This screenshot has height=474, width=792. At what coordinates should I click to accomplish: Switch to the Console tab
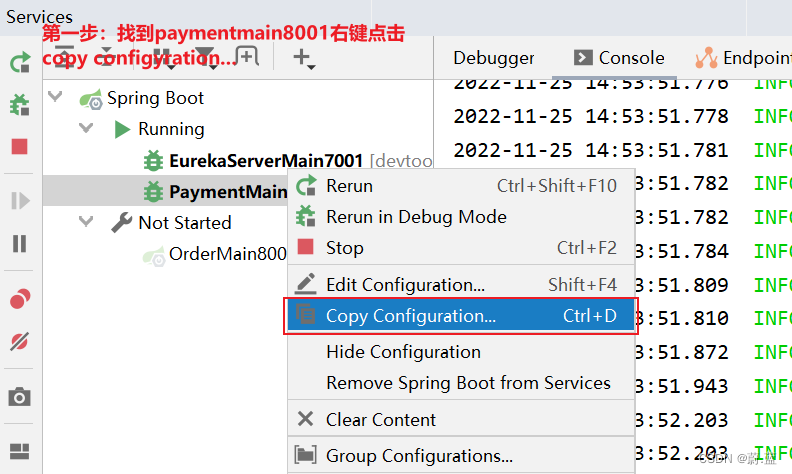[620, 58]
